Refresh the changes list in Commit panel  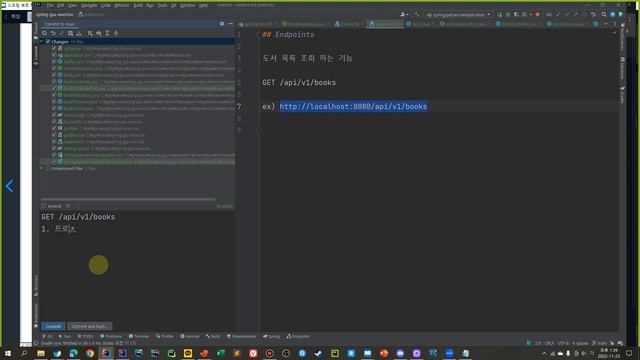click(x=44, y=33)
